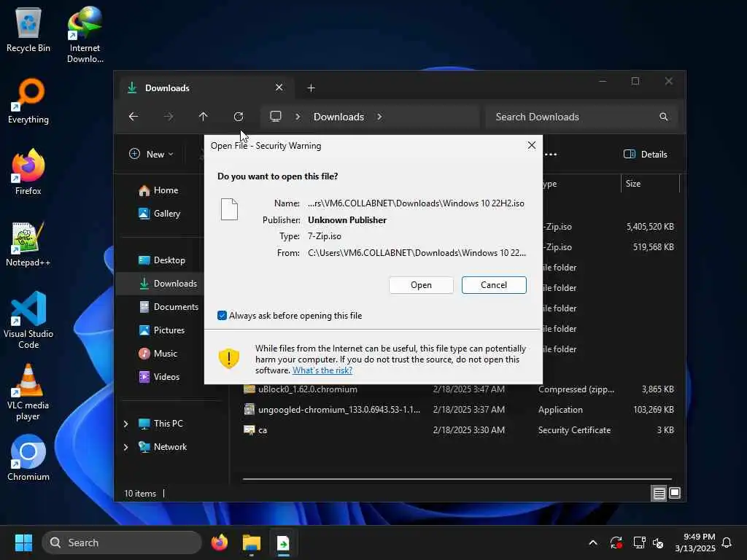
Task: Launch Visual Studio Code desktop shortcut
Action: point(28,320)
